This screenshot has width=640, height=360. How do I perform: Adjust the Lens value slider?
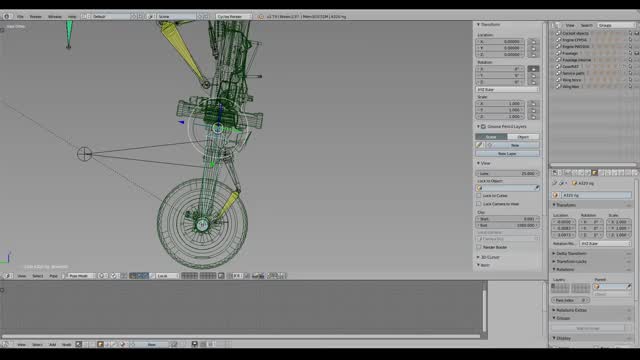point(507,173)
